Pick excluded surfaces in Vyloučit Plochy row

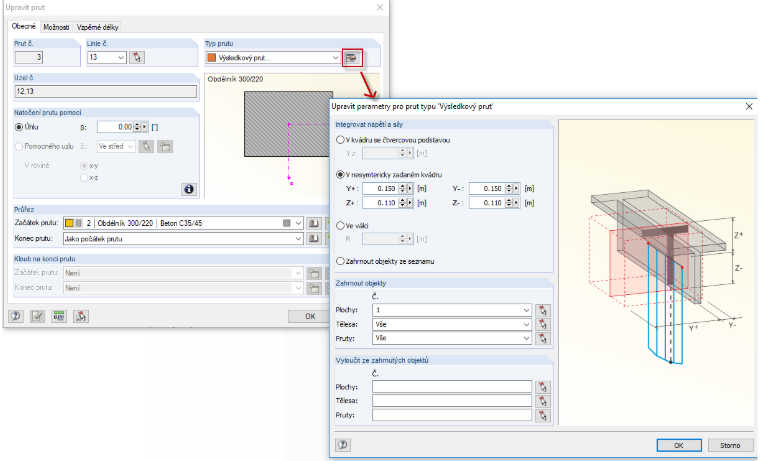click(543, 387)
